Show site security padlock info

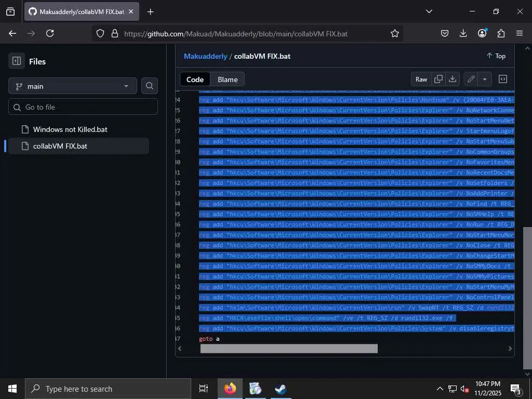coord(115,34)
